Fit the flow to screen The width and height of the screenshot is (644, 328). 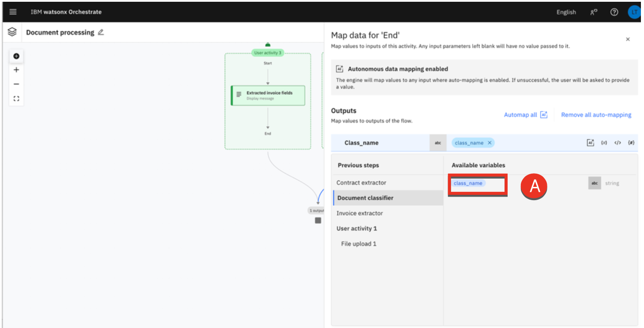(x=16, y=99)
